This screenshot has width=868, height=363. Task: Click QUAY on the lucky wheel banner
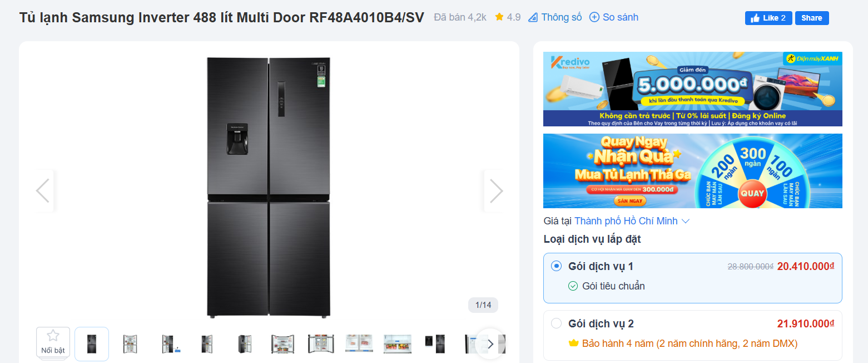tap(752, 194)
